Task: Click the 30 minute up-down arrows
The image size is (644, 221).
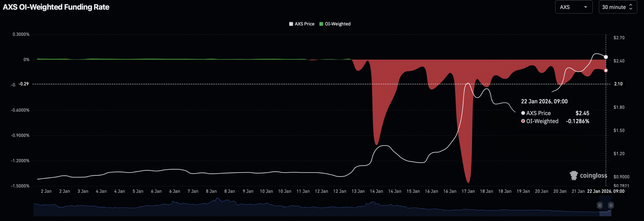Action: (631, 7)
